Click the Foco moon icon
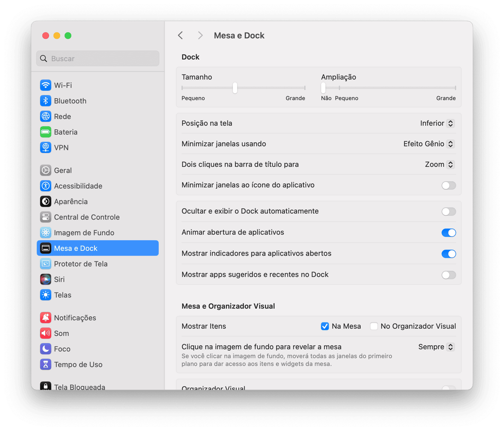This screenshot has height=431, width=504. [x=46, y=349]
